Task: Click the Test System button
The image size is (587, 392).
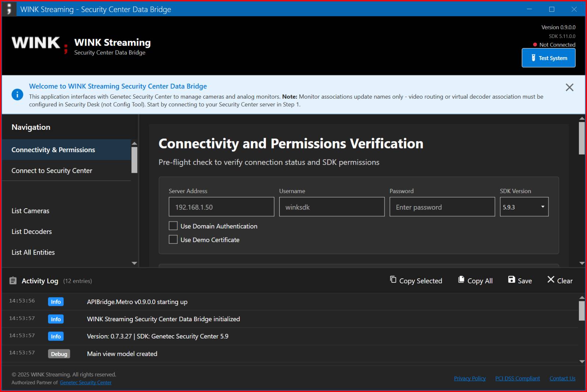Action: point(548,58)
